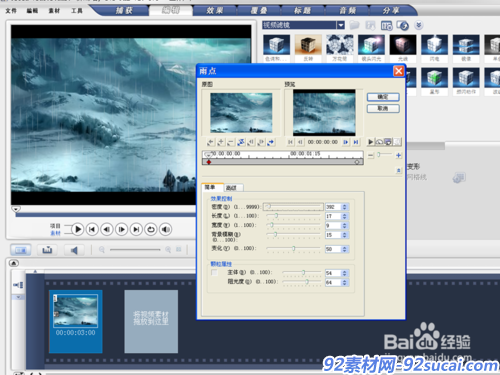Select the first filter thumbnail in library

tap(276, 44)
